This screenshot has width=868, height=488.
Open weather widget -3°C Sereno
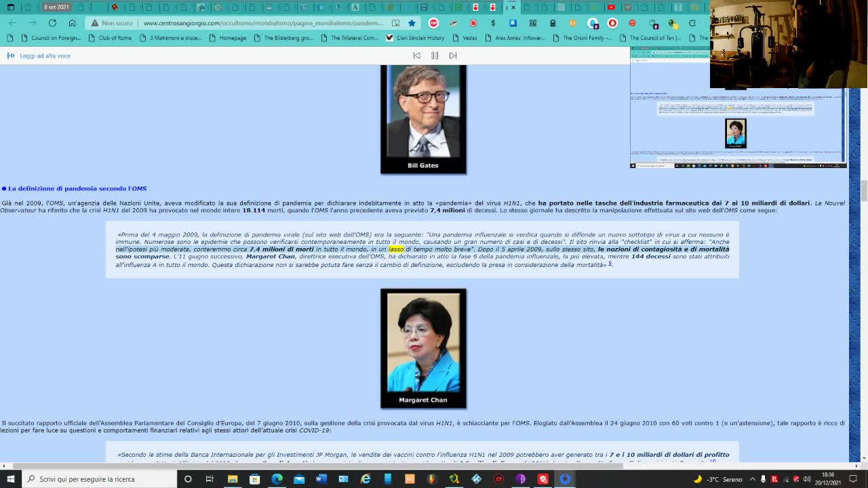click(x=717, y=479)
